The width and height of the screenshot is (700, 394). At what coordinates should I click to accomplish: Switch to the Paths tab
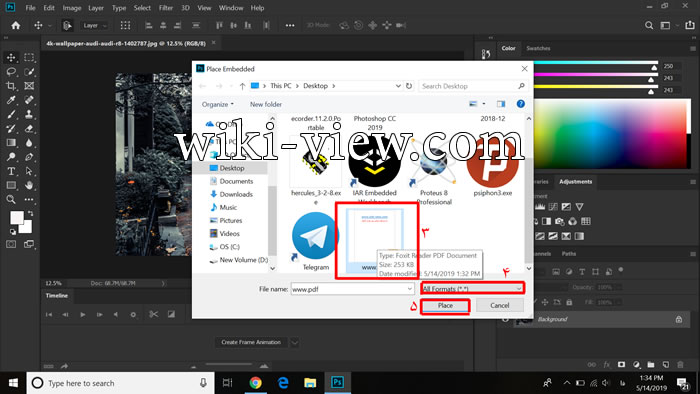pos(569,253)
